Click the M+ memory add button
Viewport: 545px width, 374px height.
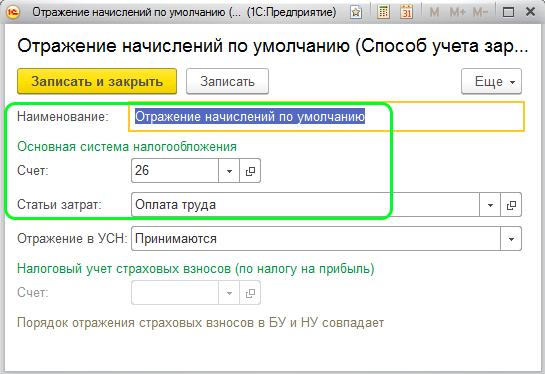point(457,13)
